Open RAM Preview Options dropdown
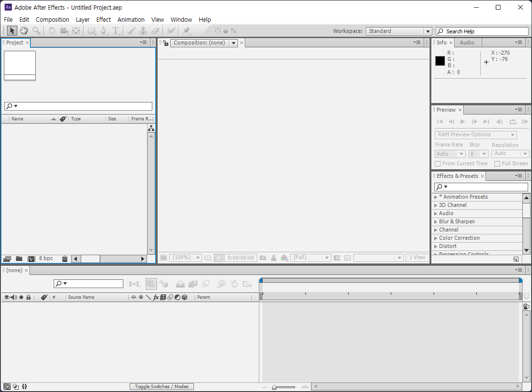The height and width of the screenshot is (392, 532). tap(476, 135)
